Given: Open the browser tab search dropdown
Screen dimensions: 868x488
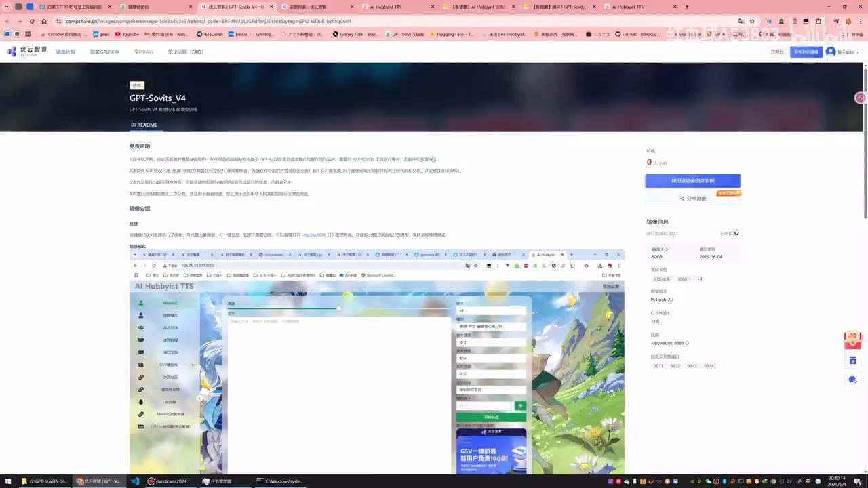Looking at the screenshot, I should click(6, 7).
